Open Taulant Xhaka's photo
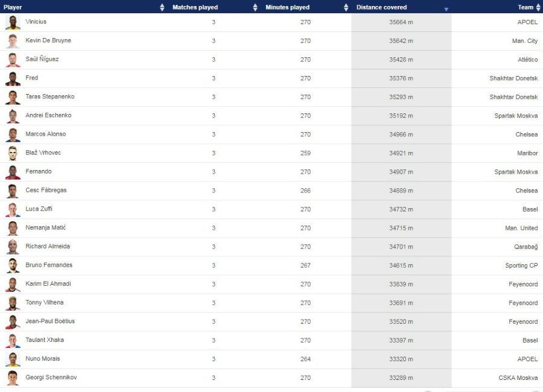This screenshot has width=543, height=392. (x=13, y=340)
